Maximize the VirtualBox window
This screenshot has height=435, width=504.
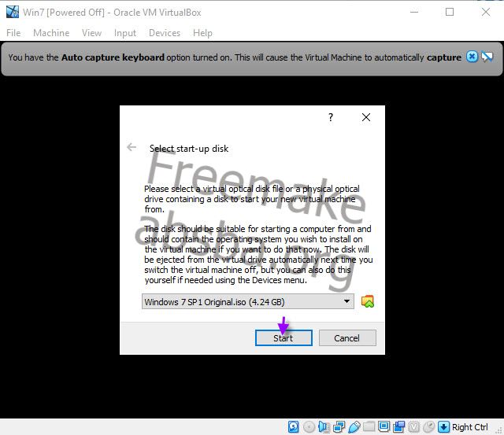point(450,13)
